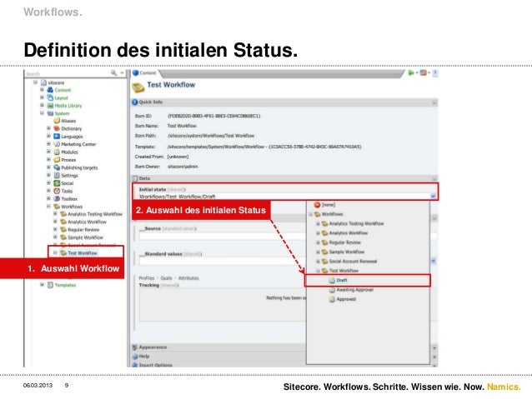Open the Profiles tracking link

tap(146, 278)
